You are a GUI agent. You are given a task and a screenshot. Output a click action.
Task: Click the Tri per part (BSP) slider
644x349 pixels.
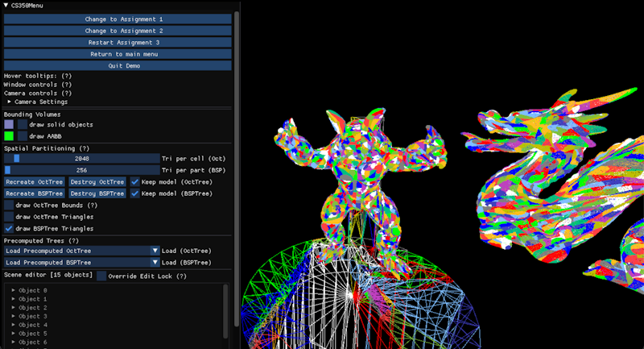tap(82, 170)
